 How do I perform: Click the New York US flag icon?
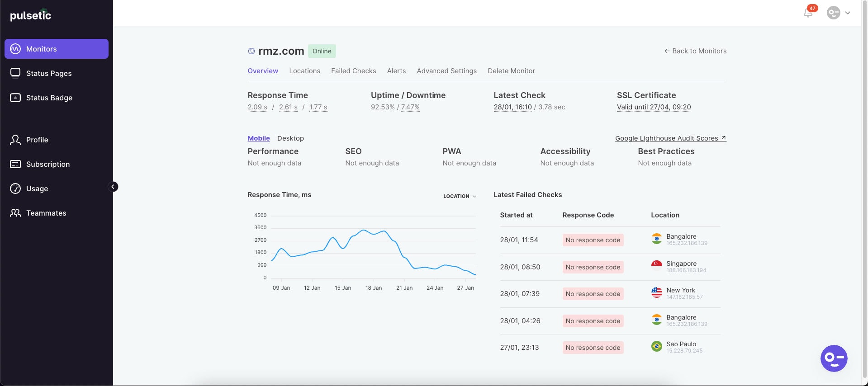657,292
